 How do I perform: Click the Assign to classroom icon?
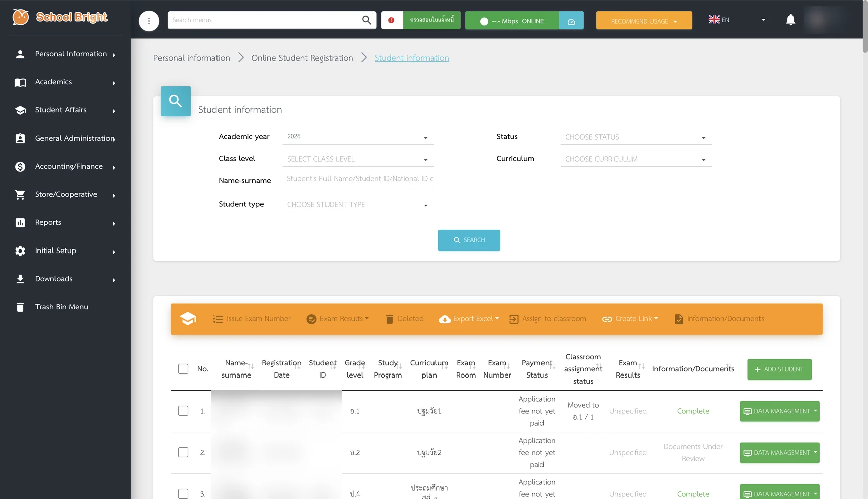[x=514, y=319]
